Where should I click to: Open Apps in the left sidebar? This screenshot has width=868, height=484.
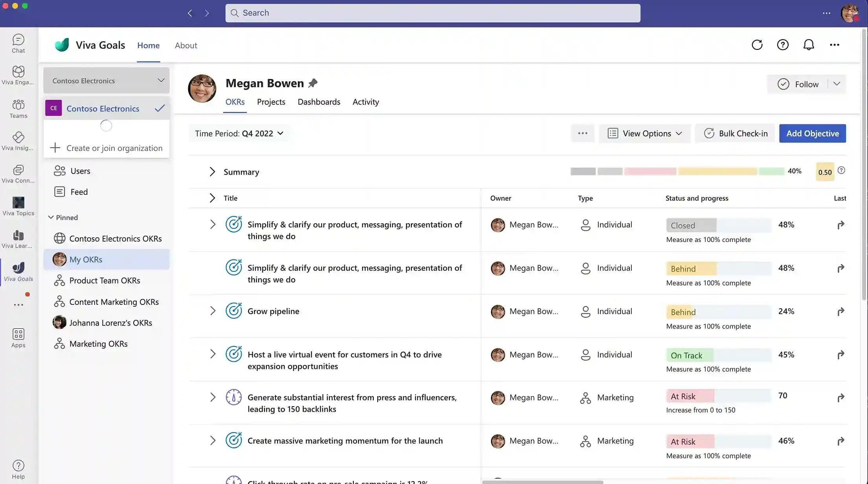(18, 338)
